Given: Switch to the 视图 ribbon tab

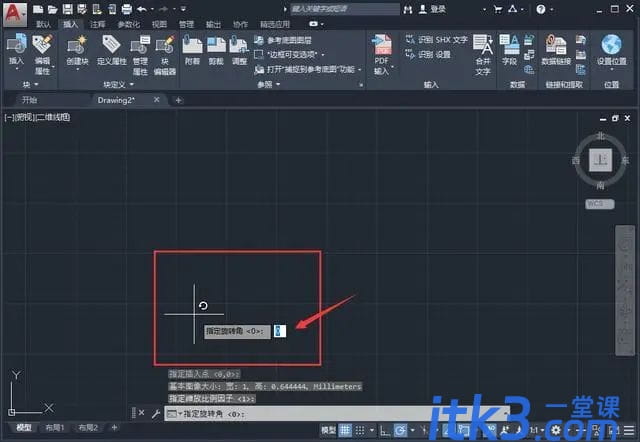Looking at the screenshot, I should pyautogui.click(x=159, y=24).
